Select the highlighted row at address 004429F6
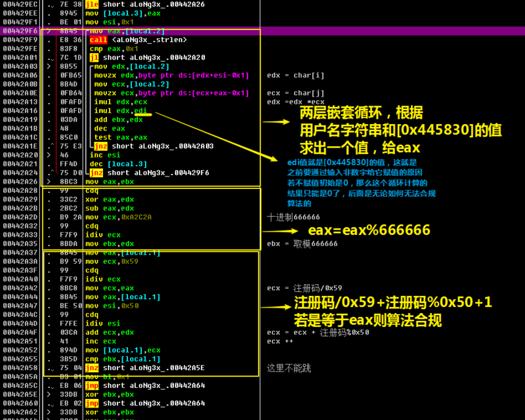This screenshot has height=420, width=525. click(262, 31)
